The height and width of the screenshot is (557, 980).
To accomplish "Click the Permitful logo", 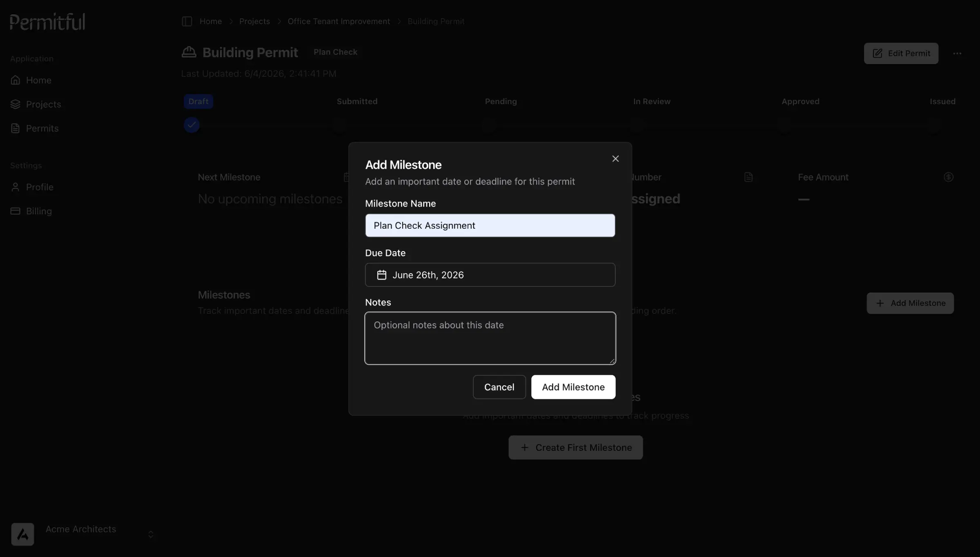I will point(47,22).
